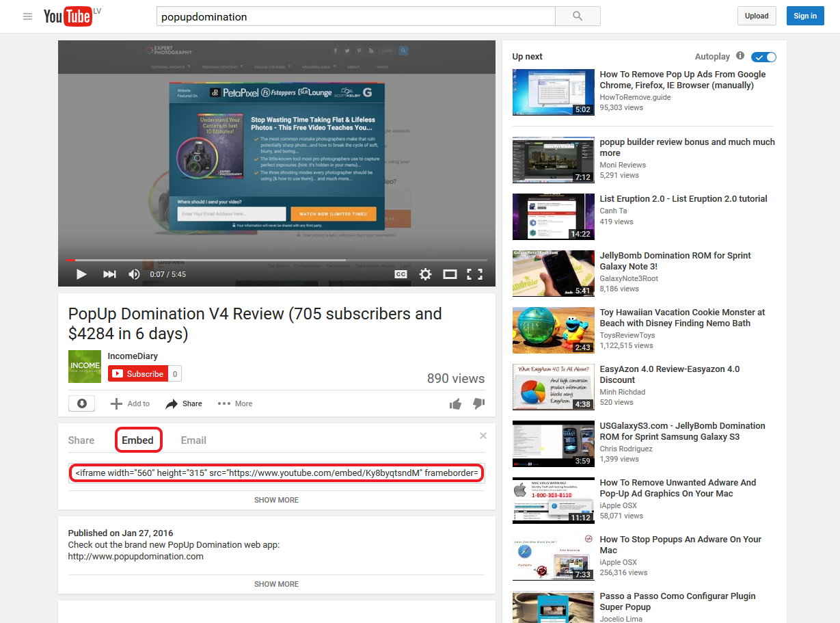Open the hamburger guide menu
This screenshot has height=623, width=840.
pyautogui.click(x=27, y=16)
